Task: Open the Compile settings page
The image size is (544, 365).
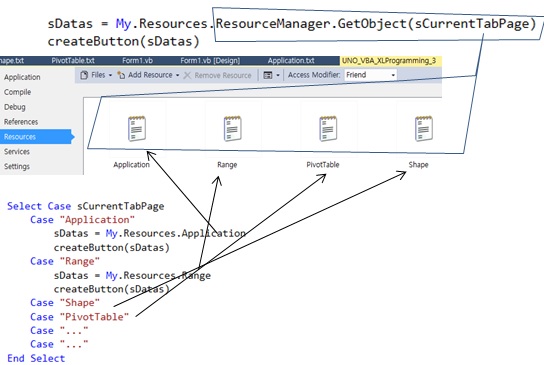Action: (18, 92)
